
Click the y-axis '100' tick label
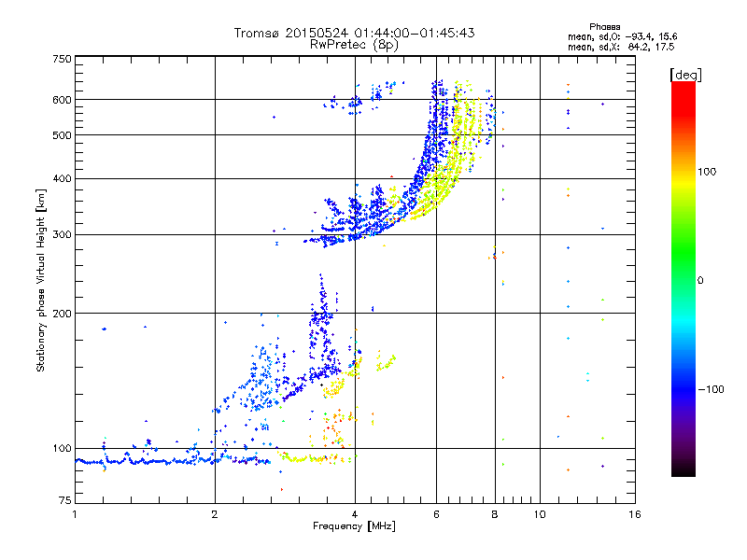point(63,449)
